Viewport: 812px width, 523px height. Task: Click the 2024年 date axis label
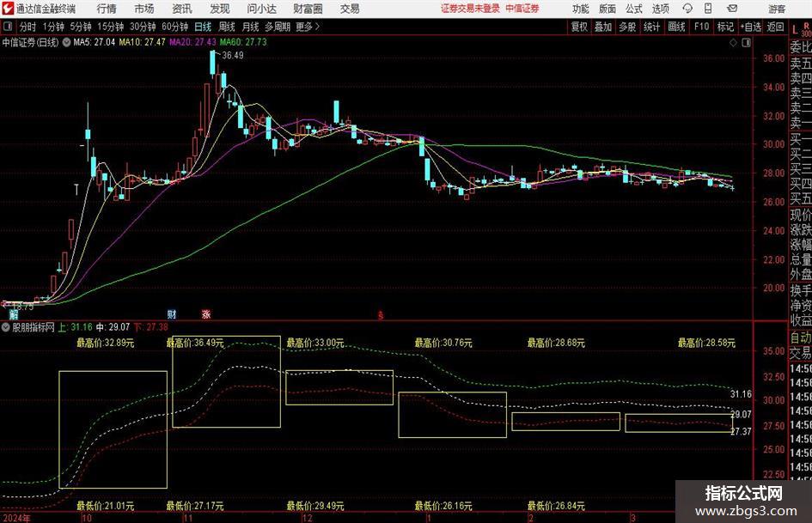pos(16,518)
